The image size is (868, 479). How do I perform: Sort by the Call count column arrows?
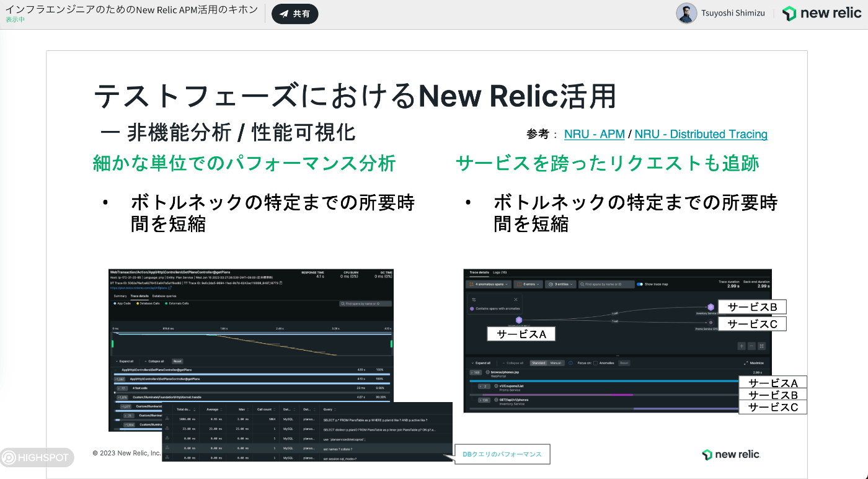(274, 410)
